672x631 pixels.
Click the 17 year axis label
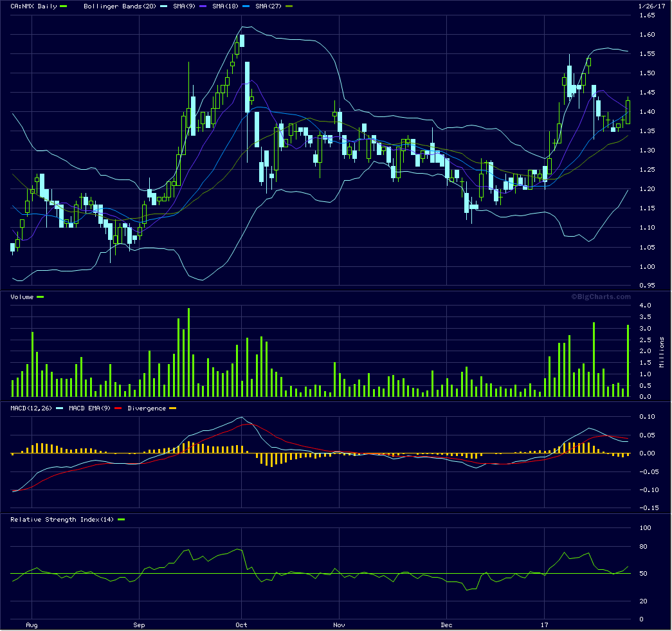coord(544,625)
